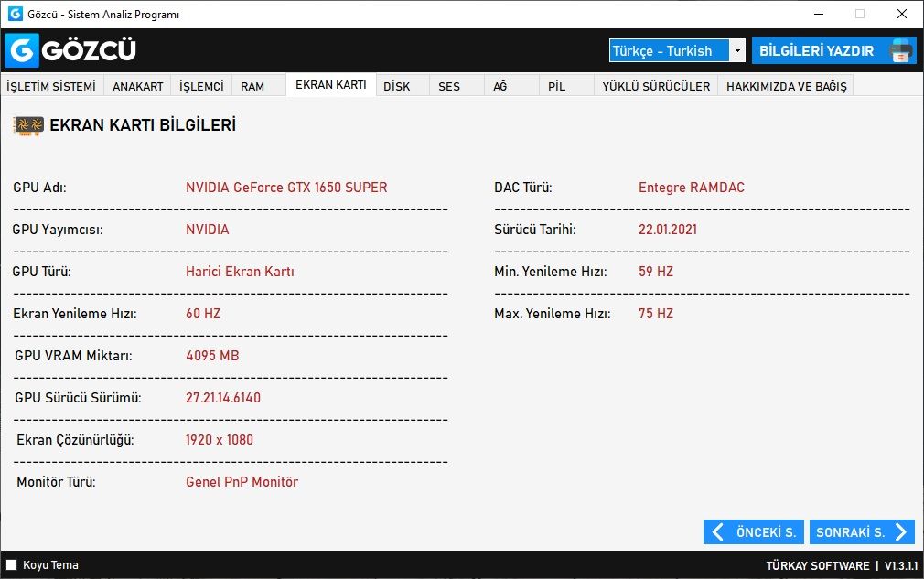Click the 75 HZ maximum refresh value
The image size is (924, 579).
tap(656, 314)
